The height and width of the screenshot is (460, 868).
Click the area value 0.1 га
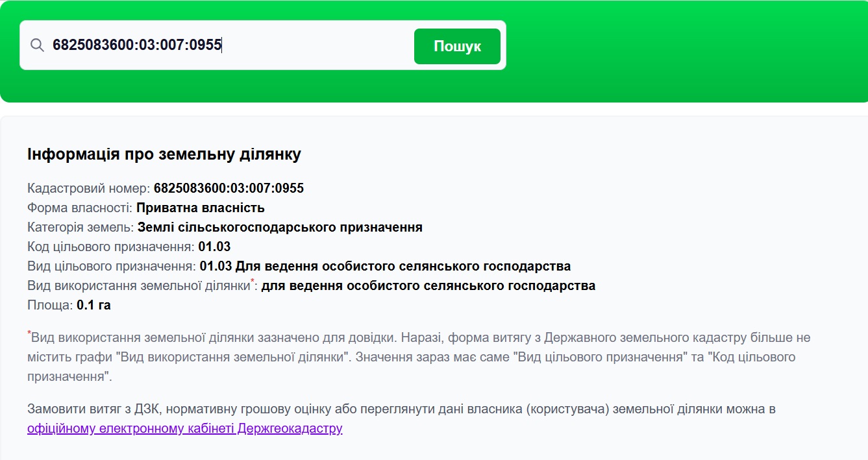pos(93,306)
